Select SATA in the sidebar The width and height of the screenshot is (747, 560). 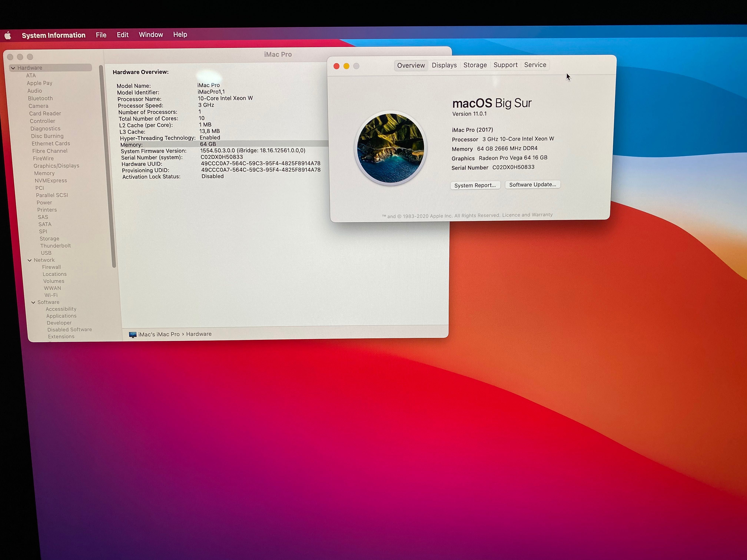(x=45, y=224)
